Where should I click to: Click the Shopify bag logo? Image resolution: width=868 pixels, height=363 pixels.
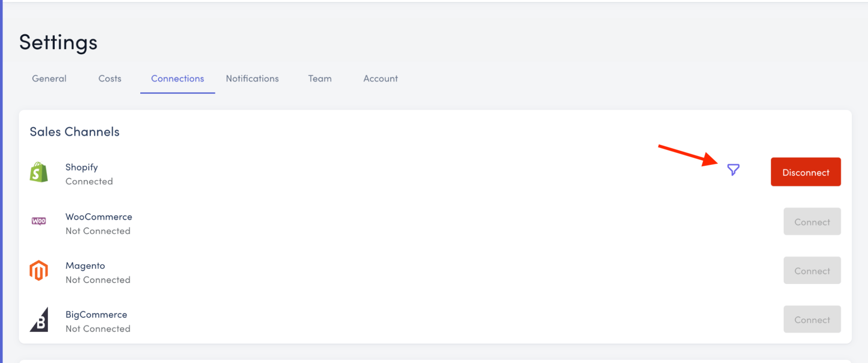[x=39, y=172]
